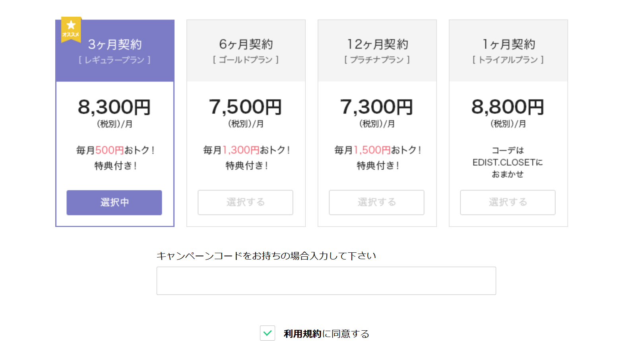Click the 毎月500円おトク text
This screenshot has height=341, width=644.
(115, 150)
